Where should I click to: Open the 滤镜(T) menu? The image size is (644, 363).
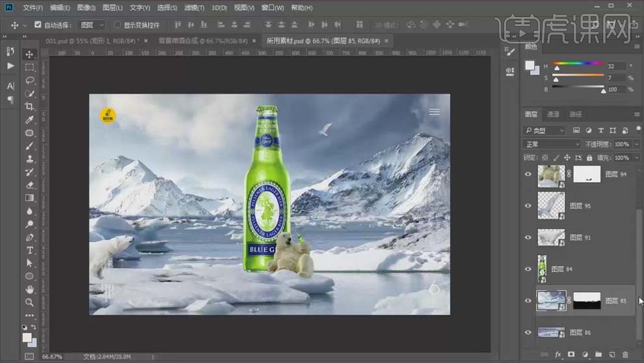click(194, 8)
